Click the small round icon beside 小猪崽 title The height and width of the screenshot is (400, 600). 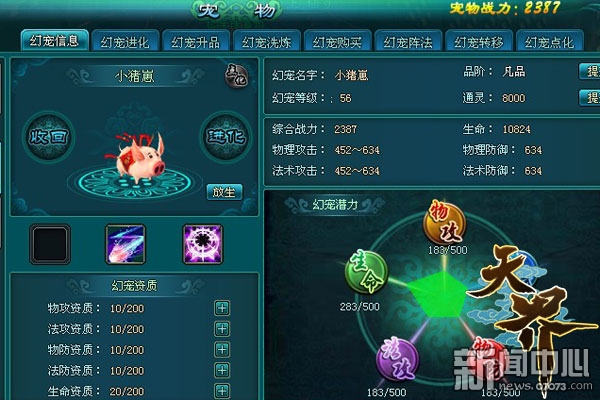click(236, 76)
